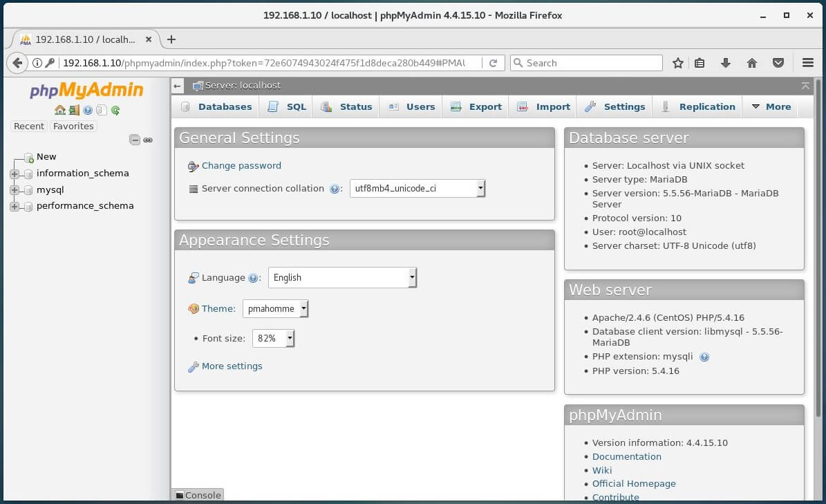
Task: Click the New database icon in tree
Action: coord(29,158)
